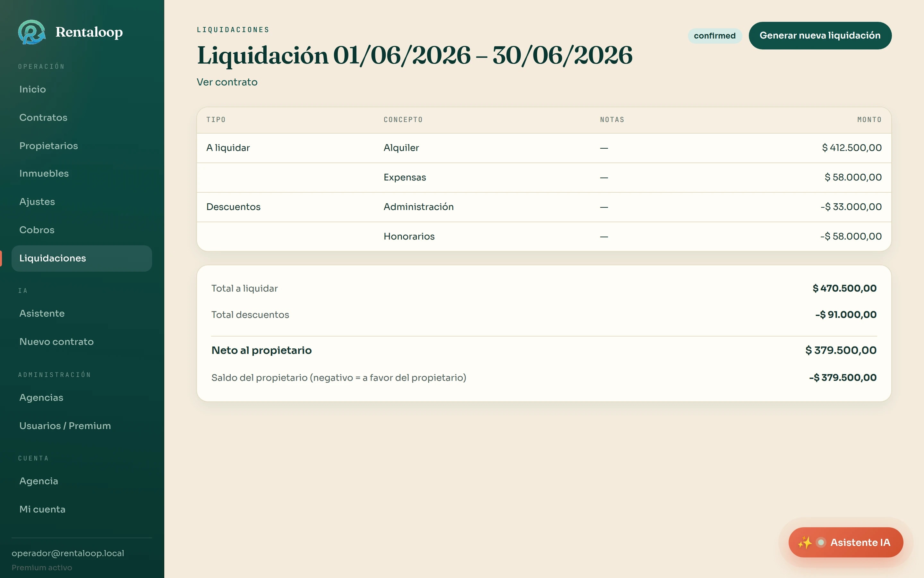The image size is (924, 578).
Task: Go to Contratos in sidebar
Action: pyautogui.click(x=82, y=117)
